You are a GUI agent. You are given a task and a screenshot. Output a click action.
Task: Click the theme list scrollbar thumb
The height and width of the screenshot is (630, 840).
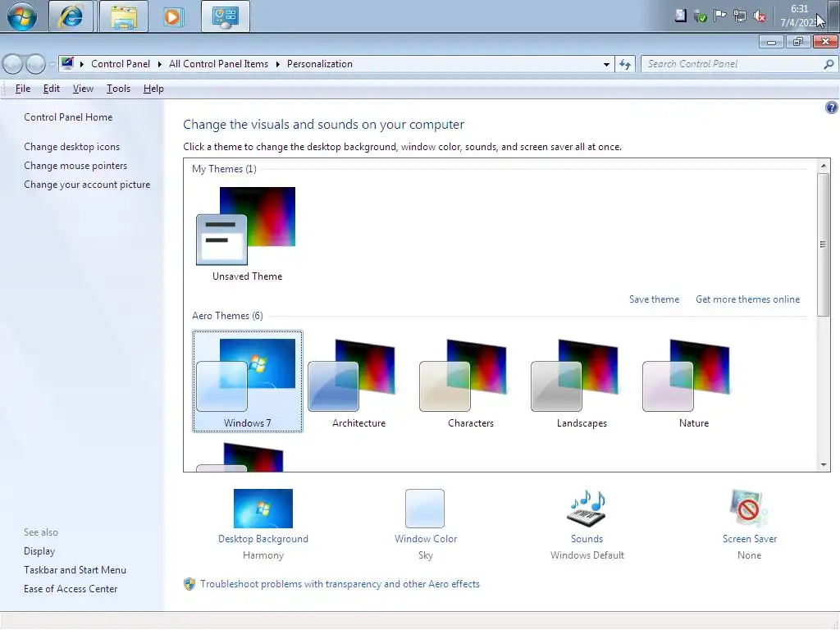coord(824,244)
